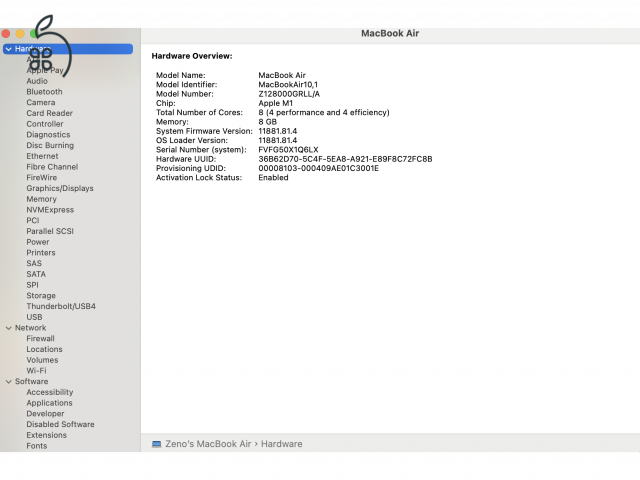Select the Software category row
This screenshot has width=640, height=480.
click(x=31, y=382)
